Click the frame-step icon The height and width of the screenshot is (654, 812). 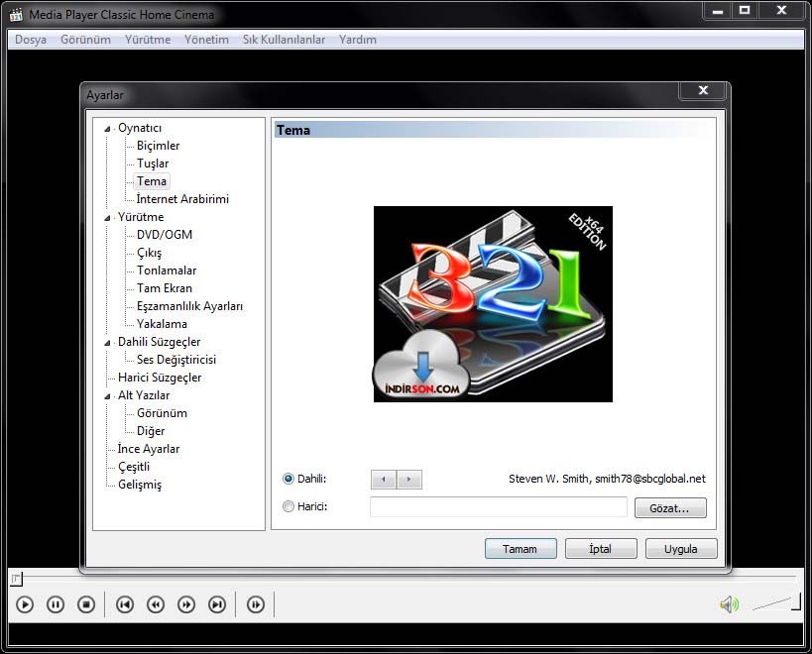pyautogui.click(x=256, y=604)
